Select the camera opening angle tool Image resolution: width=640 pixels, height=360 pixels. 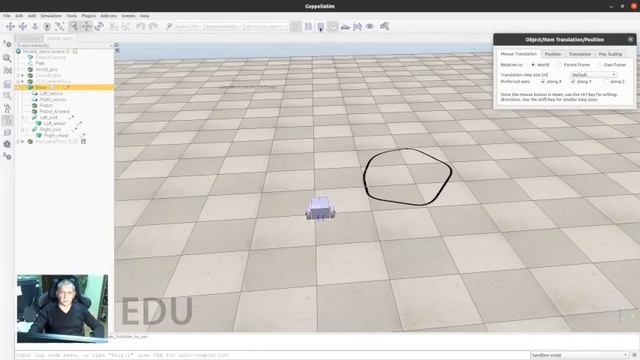tap(47, 27)
